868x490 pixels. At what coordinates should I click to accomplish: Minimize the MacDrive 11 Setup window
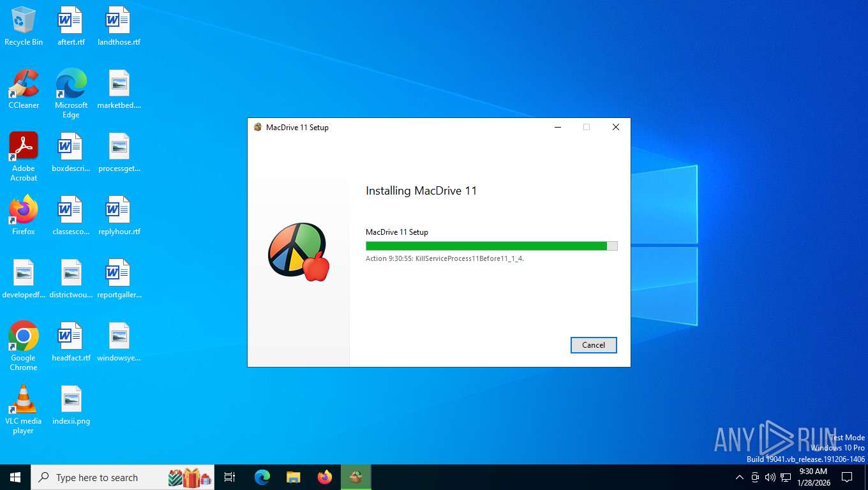[557, 127]
